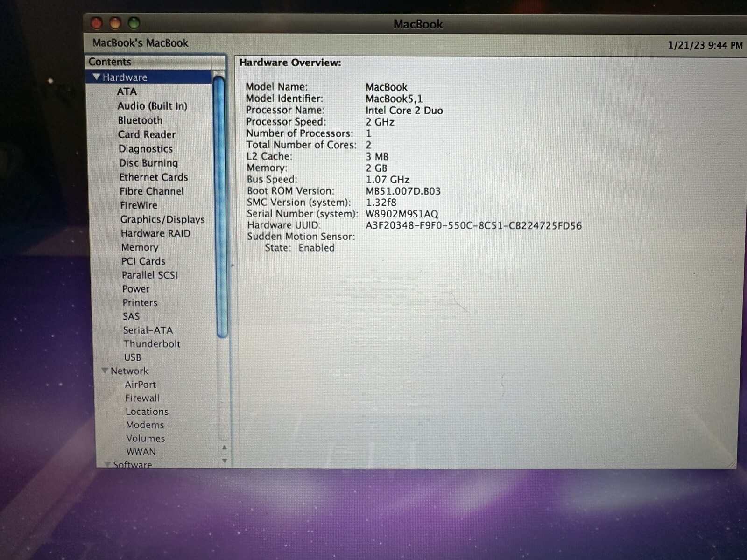Select ATA in the Contents list
The height and width of the screenshot is (560, 747).
pos(127,91)
